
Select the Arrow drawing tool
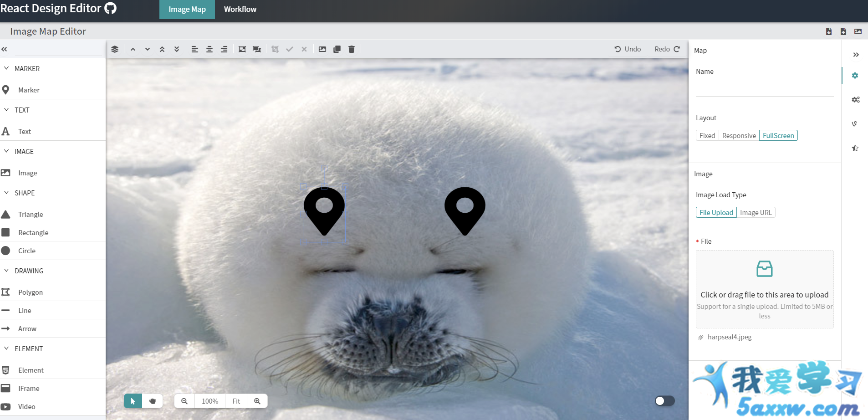coord(53,329)
